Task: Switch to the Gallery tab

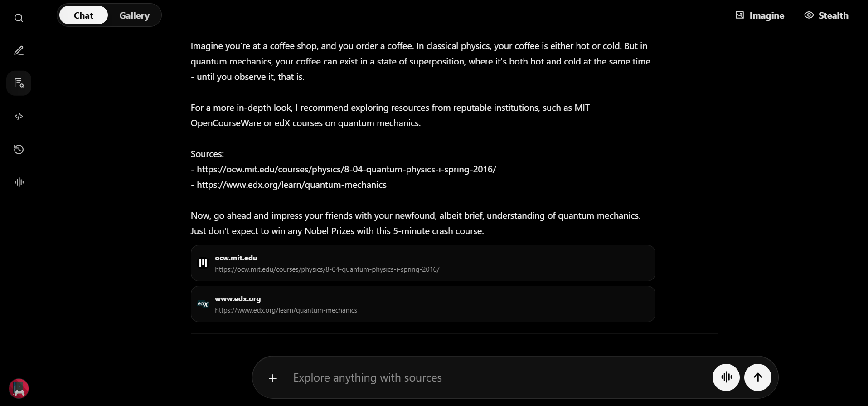Action: tap(134, 15)
